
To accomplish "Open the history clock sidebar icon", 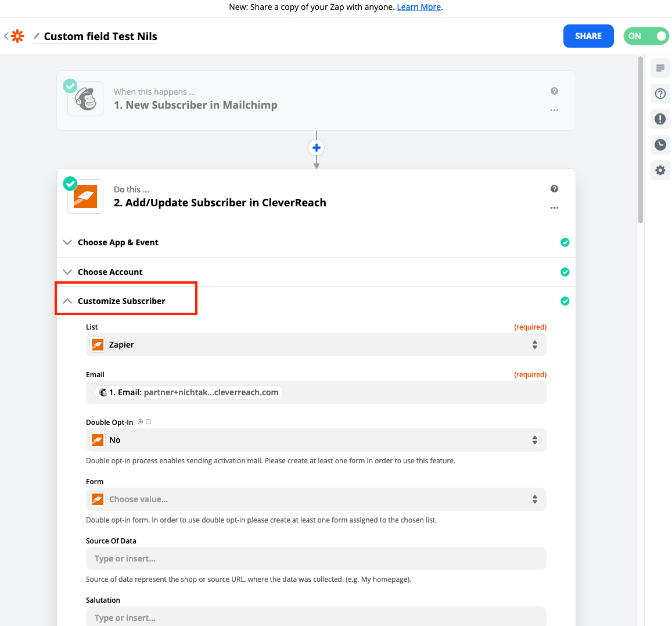I will tap(660, 145).
